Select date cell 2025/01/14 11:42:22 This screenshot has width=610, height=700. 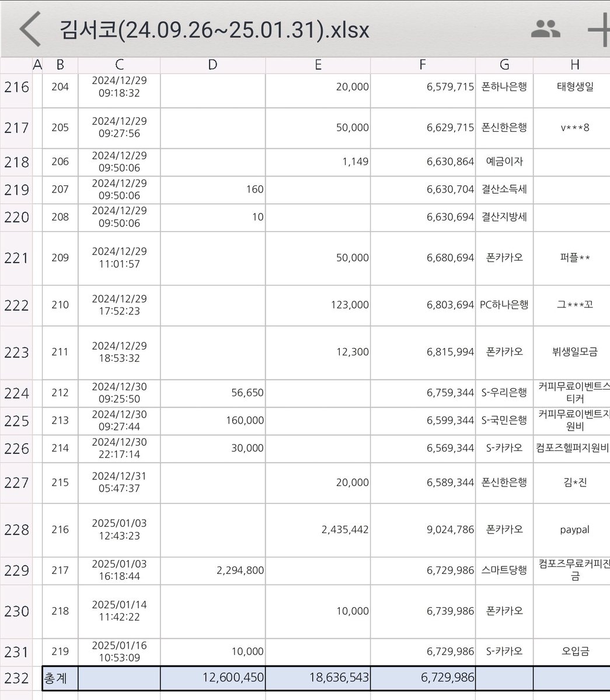pyautogui.click(x=119, y=611)
